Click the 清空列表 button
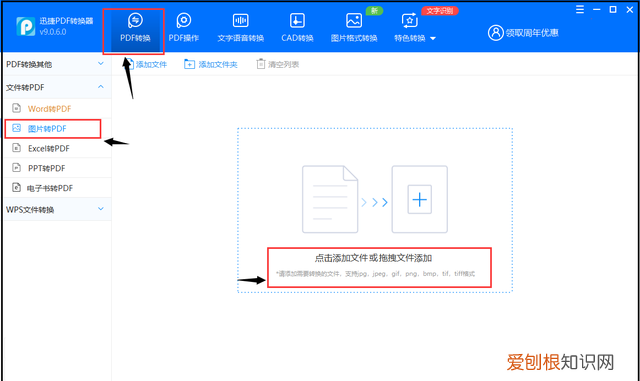Viewport: 640px width, 381px height. tap(278, 64)
